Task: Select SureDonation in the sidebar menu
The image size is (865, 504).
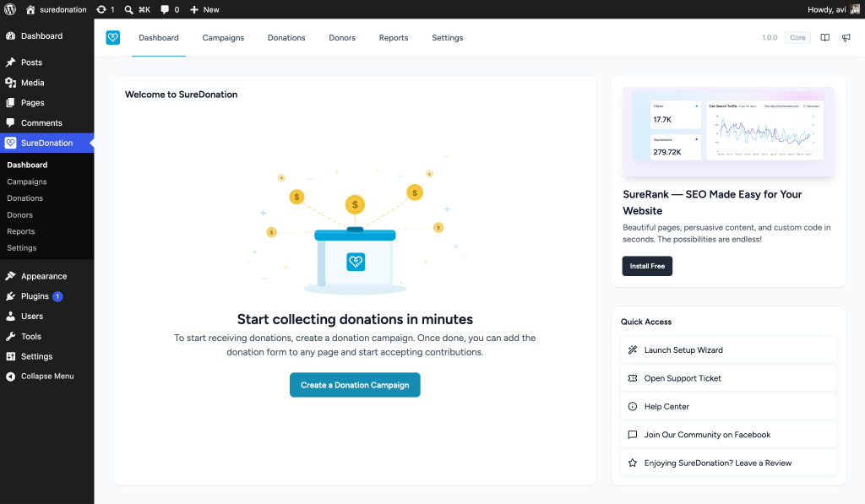Action: [47, 143]
